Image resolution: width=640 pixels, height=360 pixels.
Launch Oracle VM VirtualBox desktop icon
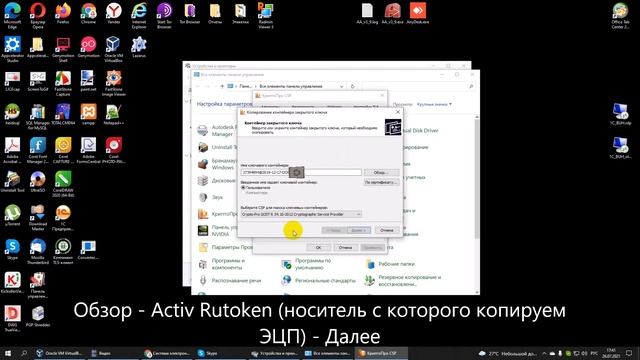(113, 49)
